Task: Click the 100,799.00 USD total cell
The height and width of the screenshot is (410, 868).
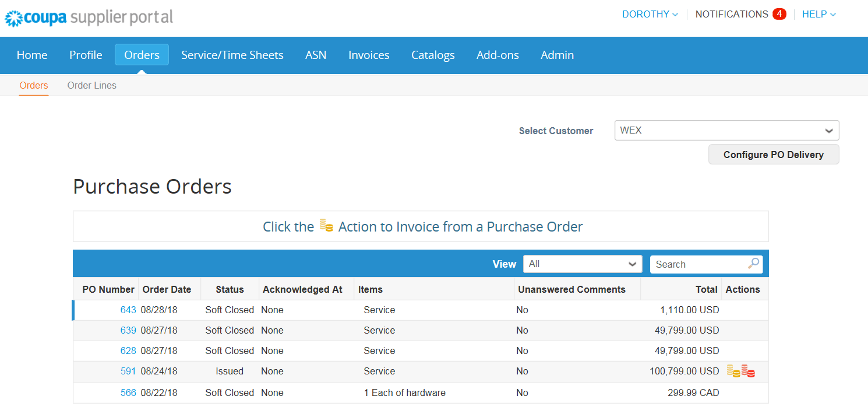Action: 684,371
